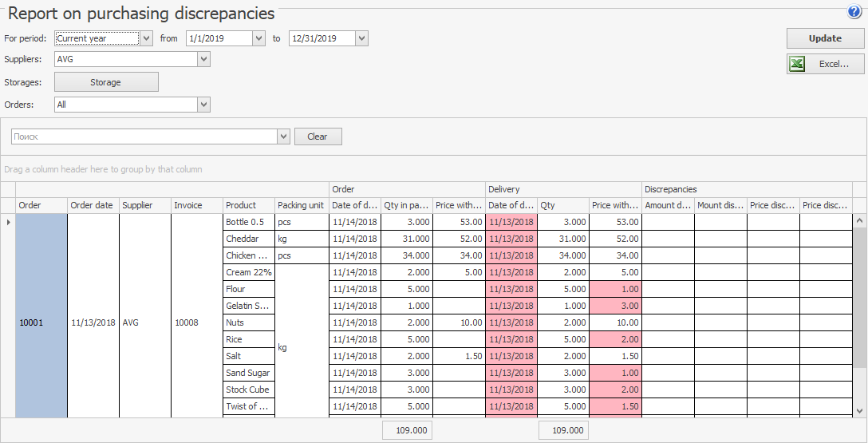This screenshot has width=868, height=443.
Task: Open the search box dropdown arrow
Action: pos(283,136)
